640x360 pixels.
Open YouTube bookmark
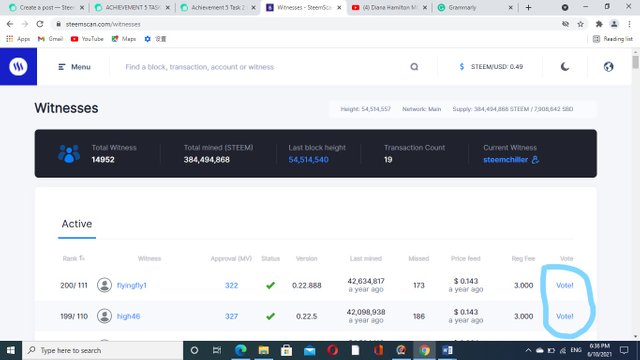pos(87,39)
